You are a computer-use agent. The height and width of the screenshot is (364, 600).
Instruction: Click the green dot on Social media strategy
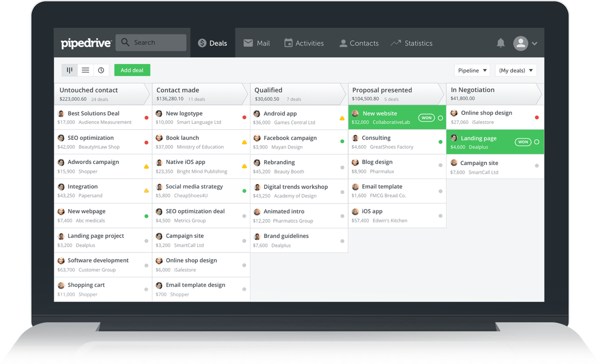coord(244,191)
